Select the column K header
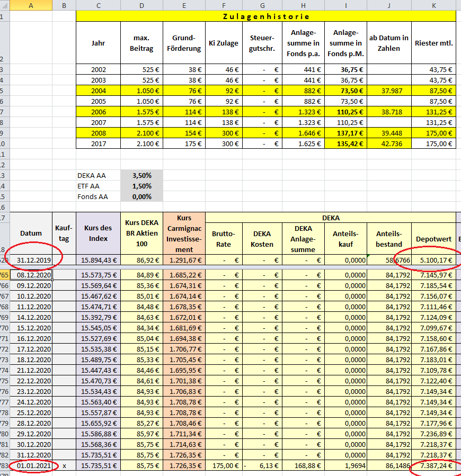 tap(433, 5)
